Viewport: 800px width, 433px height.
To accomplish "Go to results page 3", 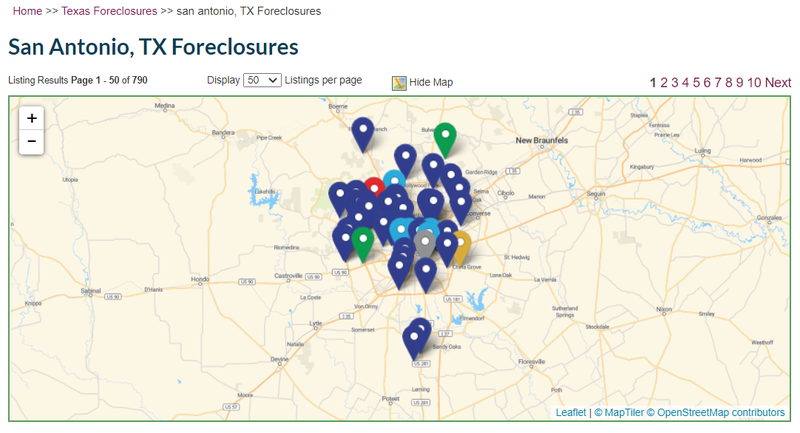I will (x=674, y=83).
